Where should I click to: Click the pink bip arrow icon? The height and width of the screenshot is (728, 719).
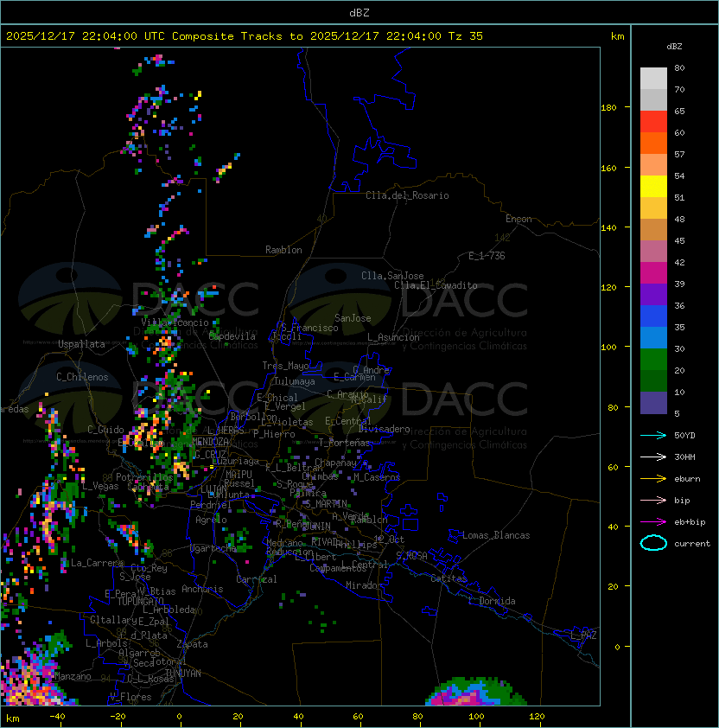point(653,500)
